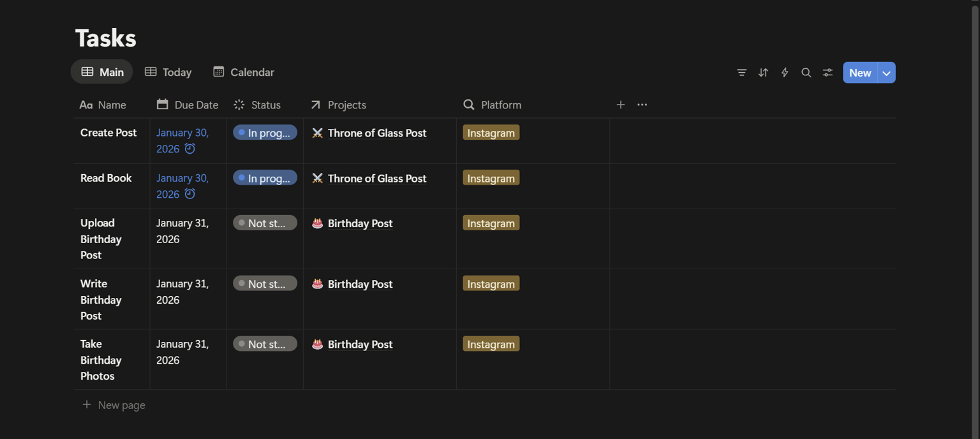Open the automations lightning bolt icon
980x439 pixels.
pos(785,73)
